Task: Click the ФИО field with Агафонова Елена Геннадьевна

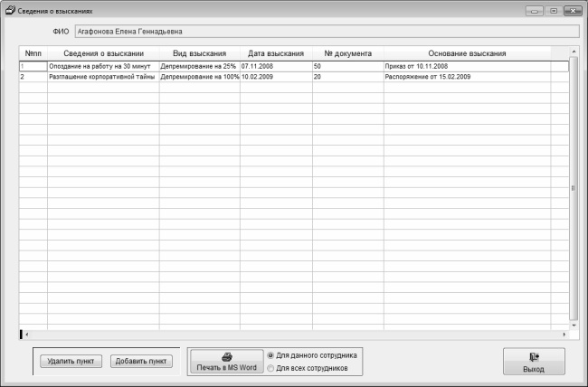Action: (327, 32)
